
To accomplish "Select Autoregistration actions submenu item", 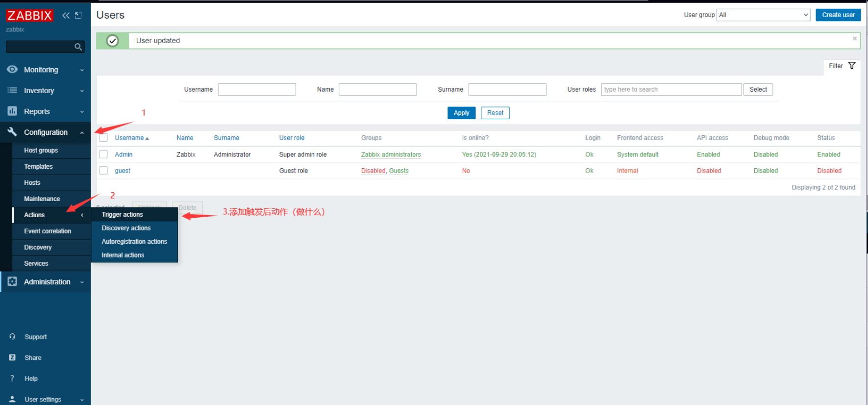I will [134, 241].
